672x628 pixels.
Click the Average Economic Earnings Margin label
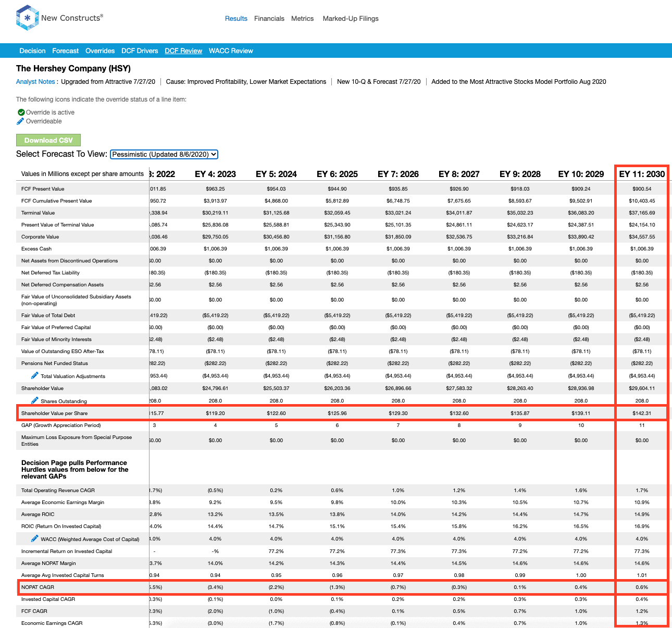[63, 502]
